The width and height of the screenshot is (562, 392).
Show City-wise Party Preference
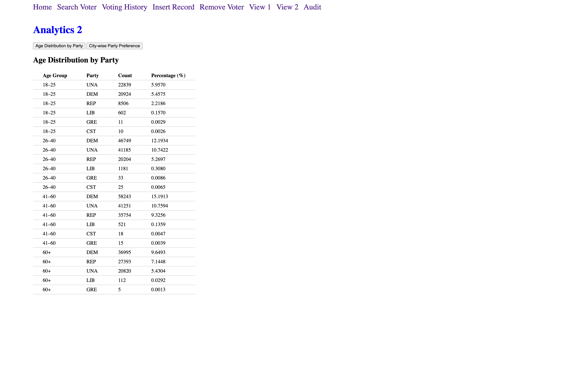point(114,46)
